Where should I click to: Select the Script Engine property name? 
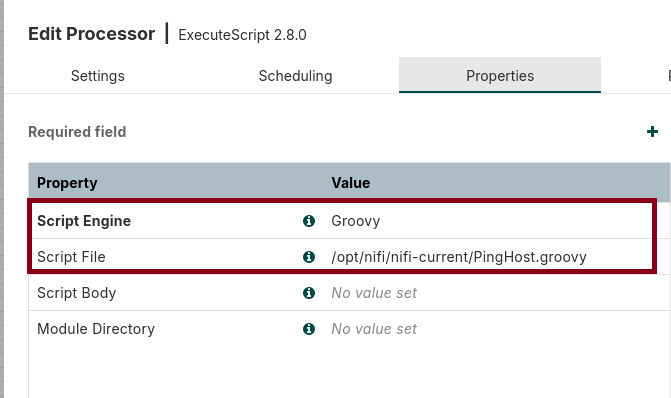point(84,221)
